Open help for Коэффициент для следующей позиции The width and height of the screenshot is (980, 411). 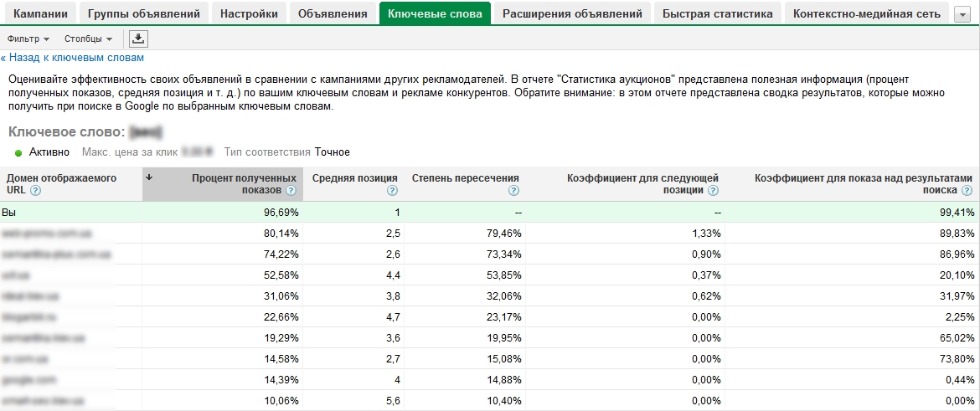click(713, 191)
